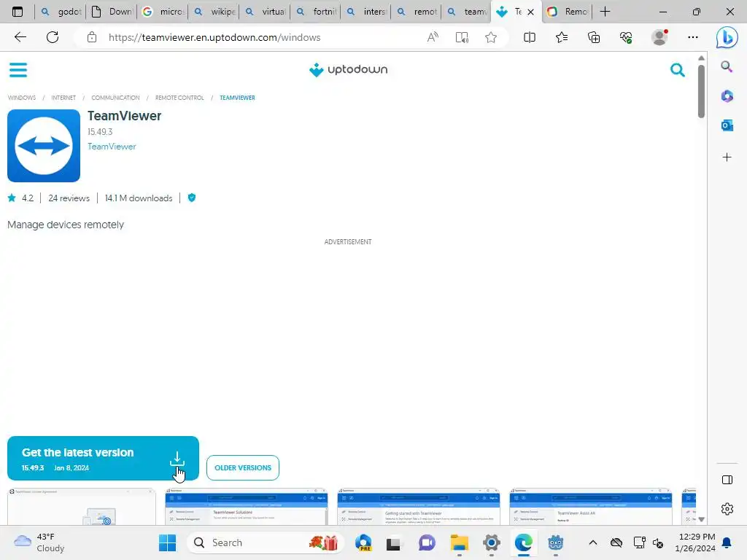Image resolution: width=747 pixels, height=560 pixels.
Task: Activate Read aloud in address bar
Action: pos(433,37)
